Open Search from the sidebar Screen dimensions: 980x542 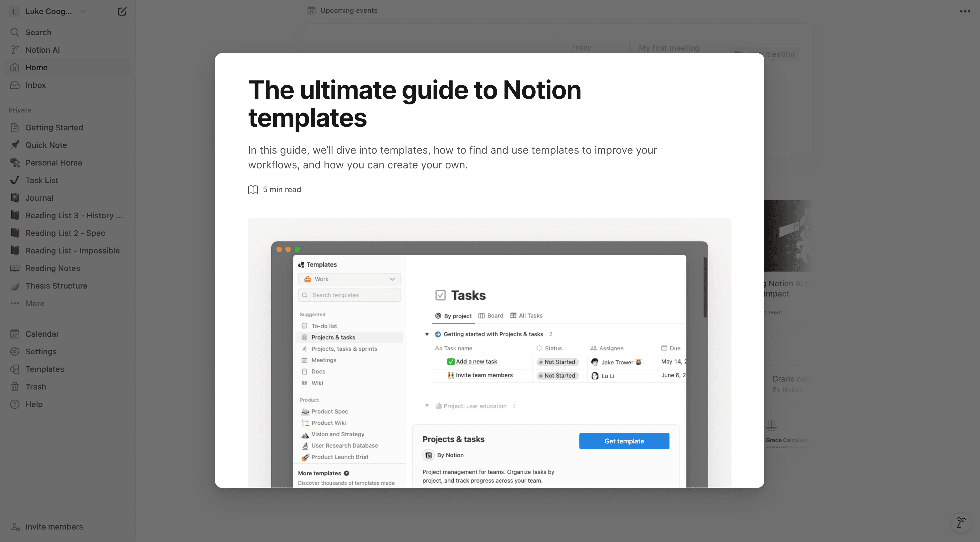[x=38, y=32]
